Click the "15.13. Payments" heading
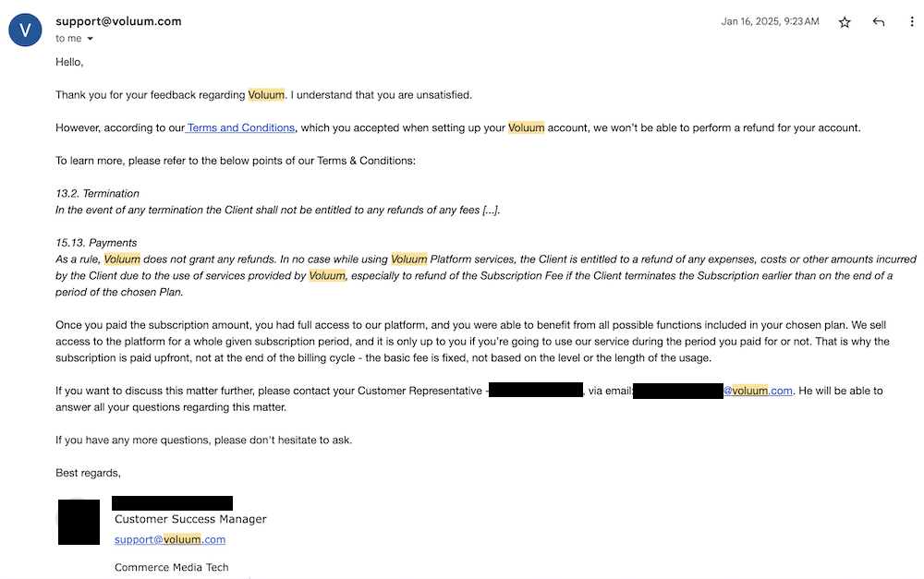The image size is (924, 579). click(x=96, y=243)
